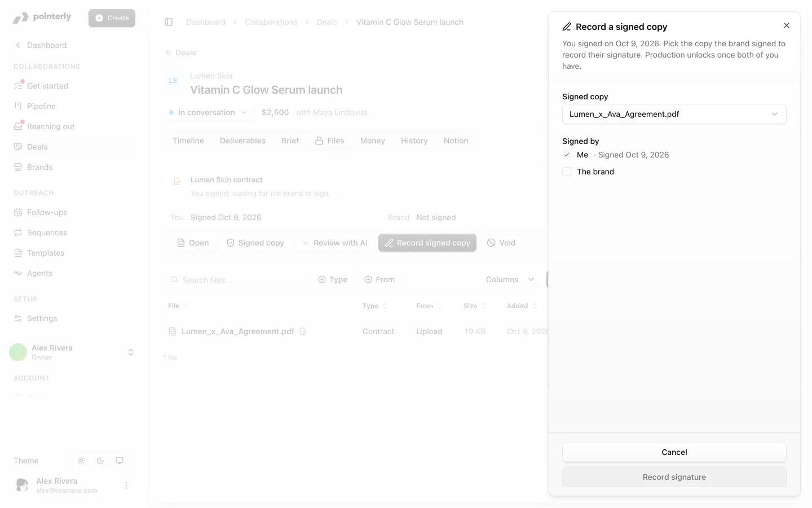Sort table by File column header
Viewport: 812px width, 508px height.
point(178,306)
